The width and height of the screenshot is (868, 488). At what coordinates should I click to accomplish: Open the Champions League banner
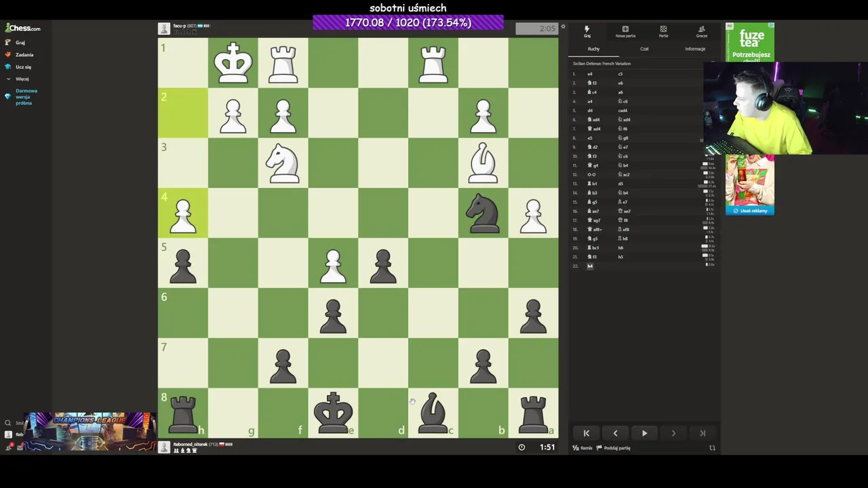click(89, 431)
